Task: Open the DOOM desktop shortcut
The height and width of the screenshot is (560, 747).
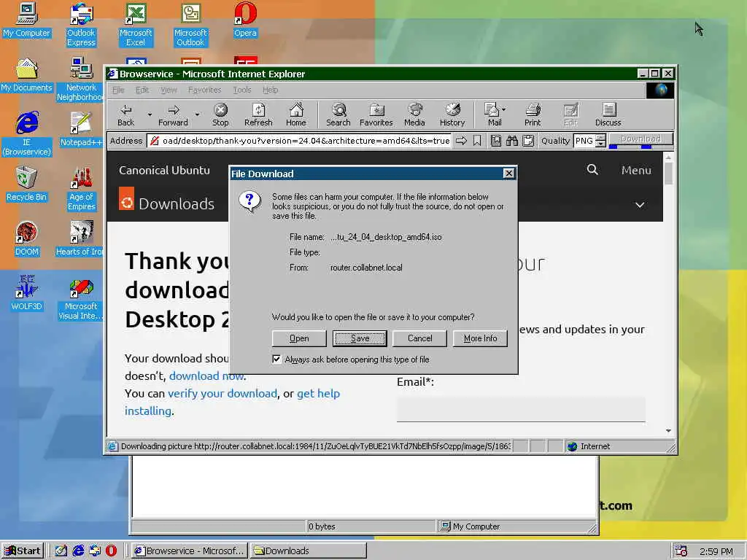Action: click(x=27, y=238)
